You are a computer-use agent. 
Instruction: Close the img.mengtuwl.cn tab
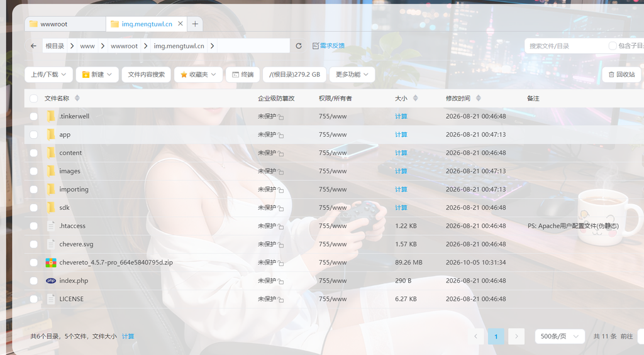coord(180,24)
